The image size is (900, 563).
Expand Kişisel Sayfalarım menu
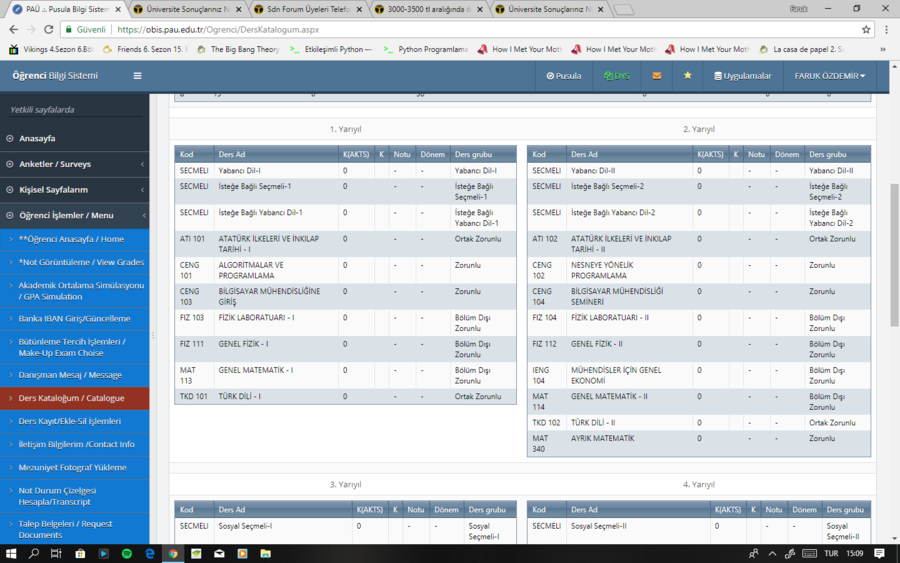75,190
